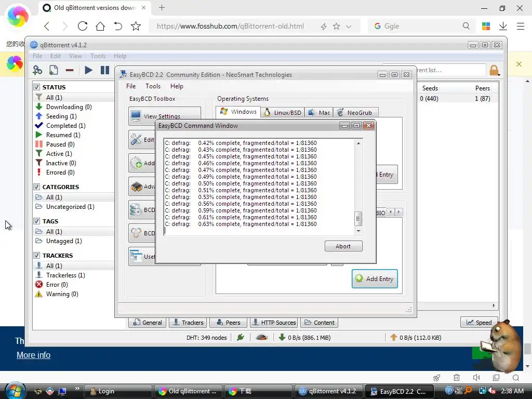This screenshot has width=532, height=399.
Task: Open the EasyBCD Tools menu
Action: tap(153, 86)
